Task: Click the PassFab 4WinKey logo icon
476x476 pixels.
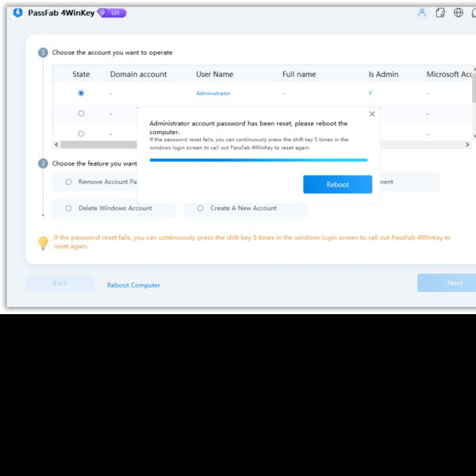Action: click(18, 13)
